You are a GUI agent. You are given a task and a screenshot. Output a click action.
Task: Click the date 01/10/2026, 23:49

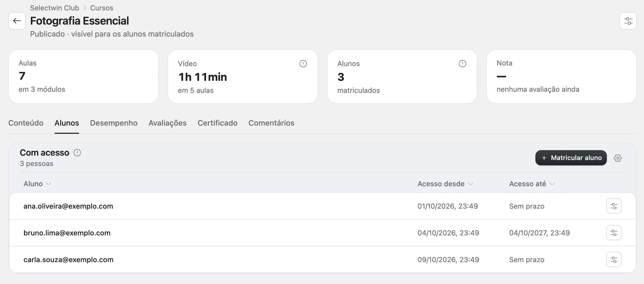(x=448, y=206)
